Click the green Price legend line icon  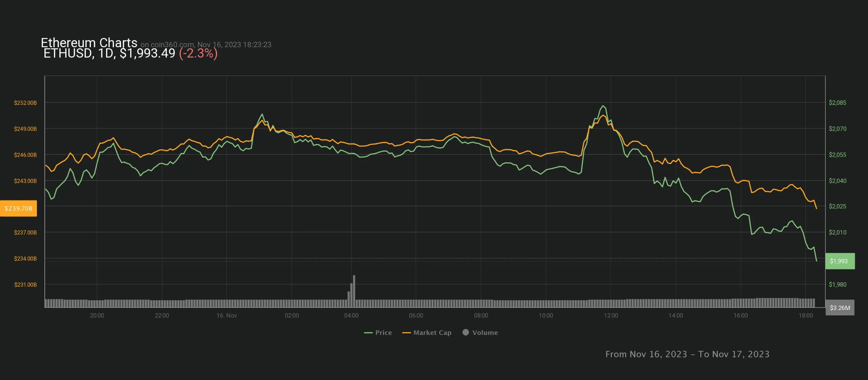tap(368, 333)
